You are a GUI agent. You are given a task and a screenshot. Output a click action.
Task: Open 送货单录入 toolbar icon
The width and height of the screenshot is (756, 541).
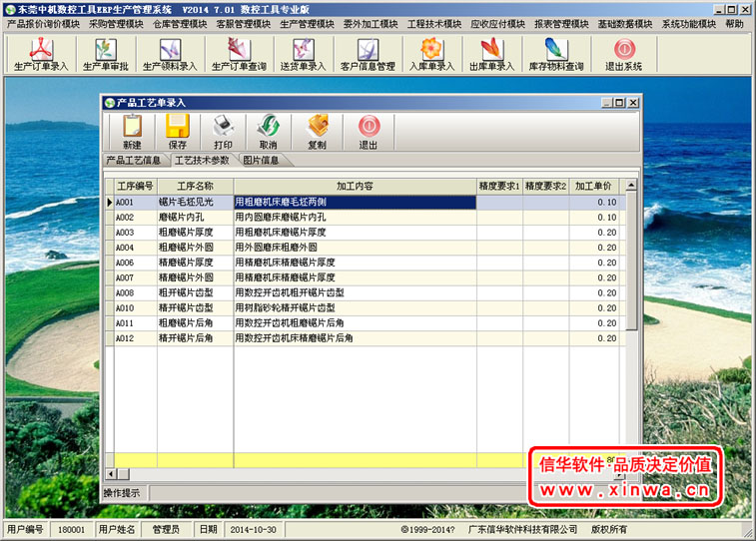(304, 55)
